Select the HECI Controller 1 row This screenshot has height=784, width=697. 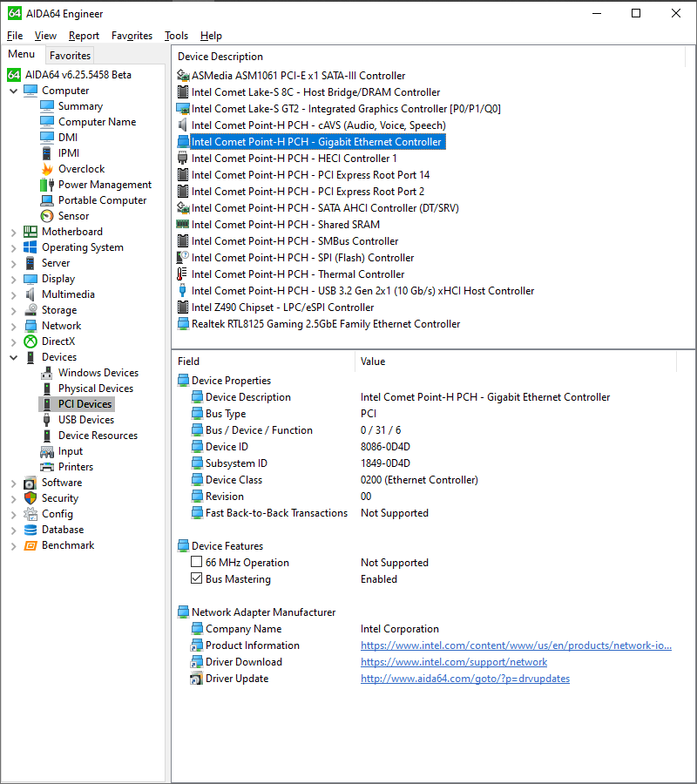(294, 159)
